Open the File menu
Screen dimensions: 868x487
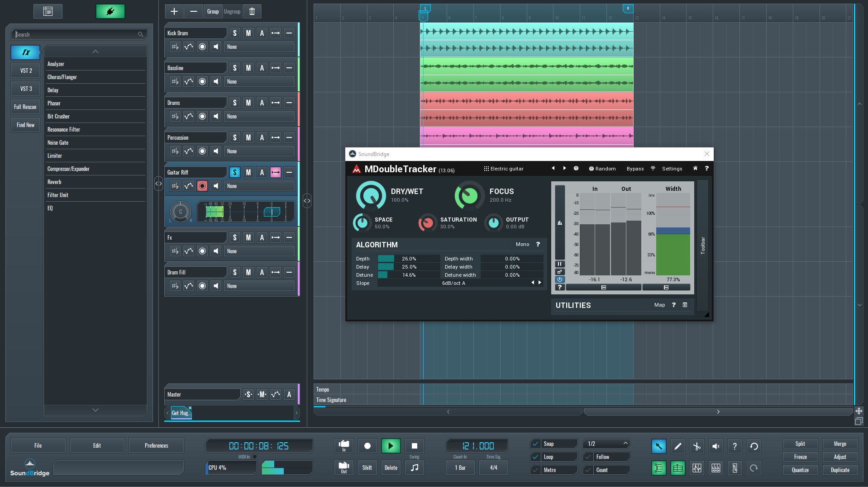pyautogui.click(x=38, y=445)
